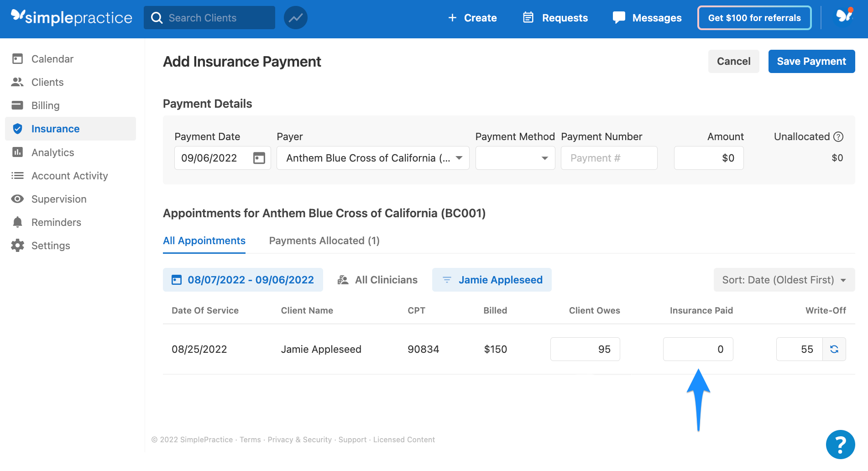Open Requests in the top bar

[555, 18]
